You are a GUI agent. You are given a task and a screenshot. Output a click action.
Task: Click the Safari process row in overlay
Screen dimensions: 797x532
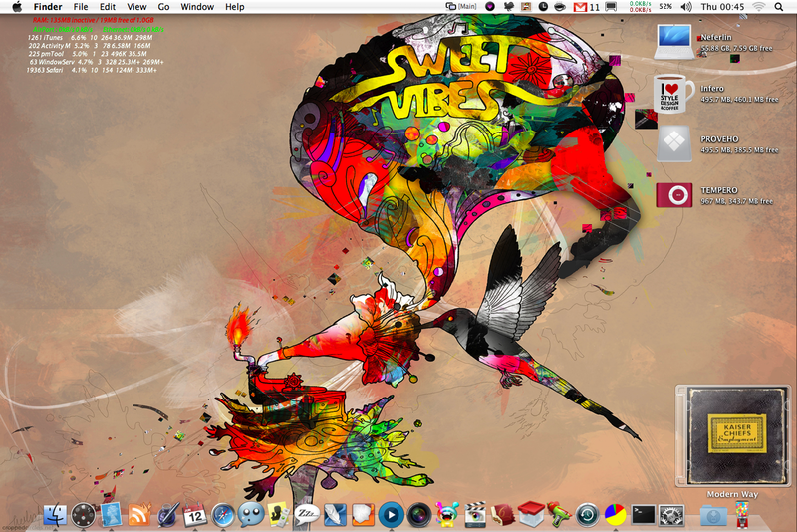[x=92, y=70]
